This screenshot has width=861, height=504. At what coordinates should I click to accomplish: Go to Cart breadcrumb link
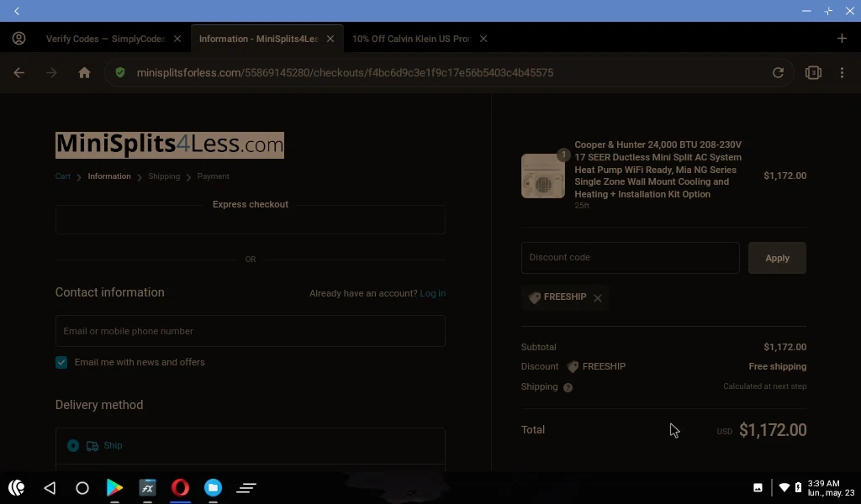[62, 176]
